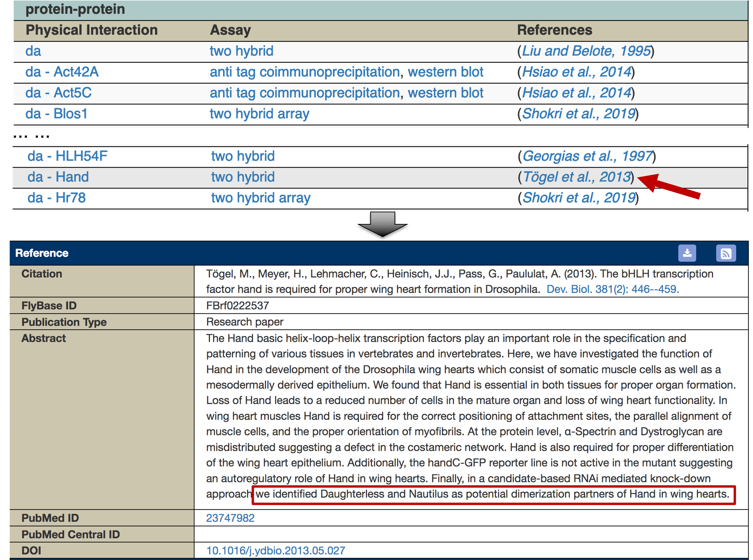The image size is (753, 560).
Task: Select the 'DOI' row label
Action: [x=31, y=550]
